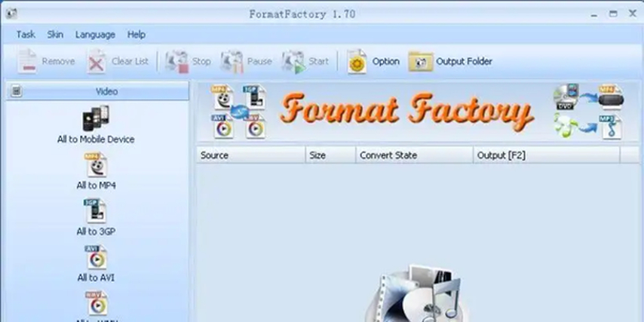This screenshot has width=644, height=322.
Task: Click the Clear List label
Action: [130, 62]
